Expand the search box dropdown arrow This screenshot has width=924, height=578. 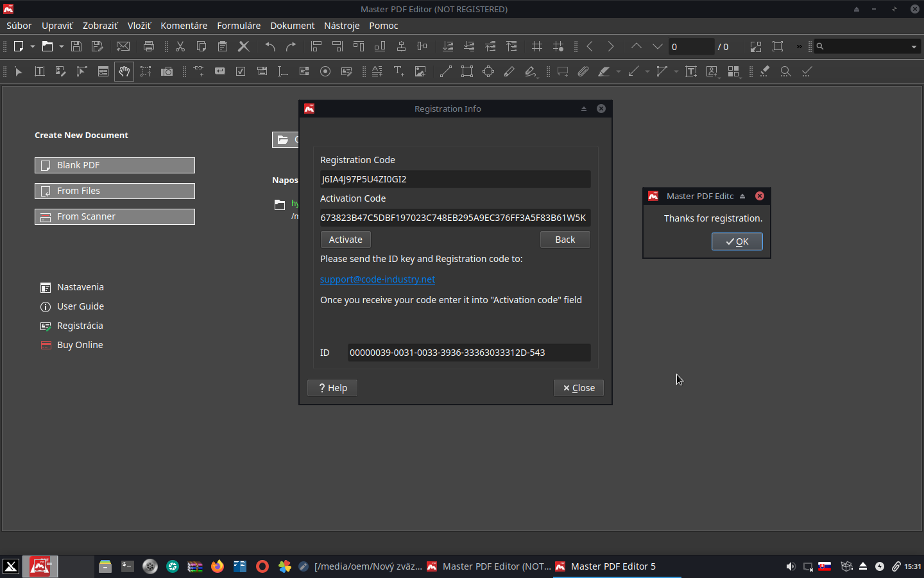click(x=914, y=47)
